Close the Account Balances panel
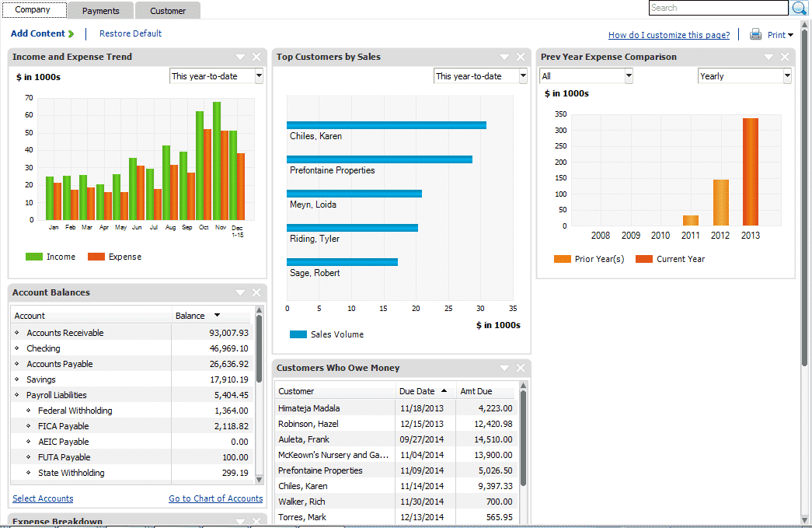The height and width of the screenshot is (528, 812). 256,292
